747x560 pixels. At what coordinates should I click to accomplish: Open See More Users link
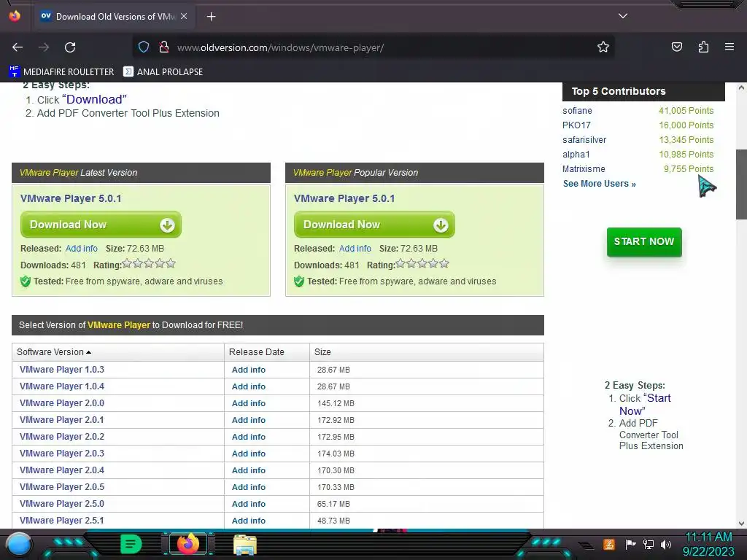[x=600, y=184]
